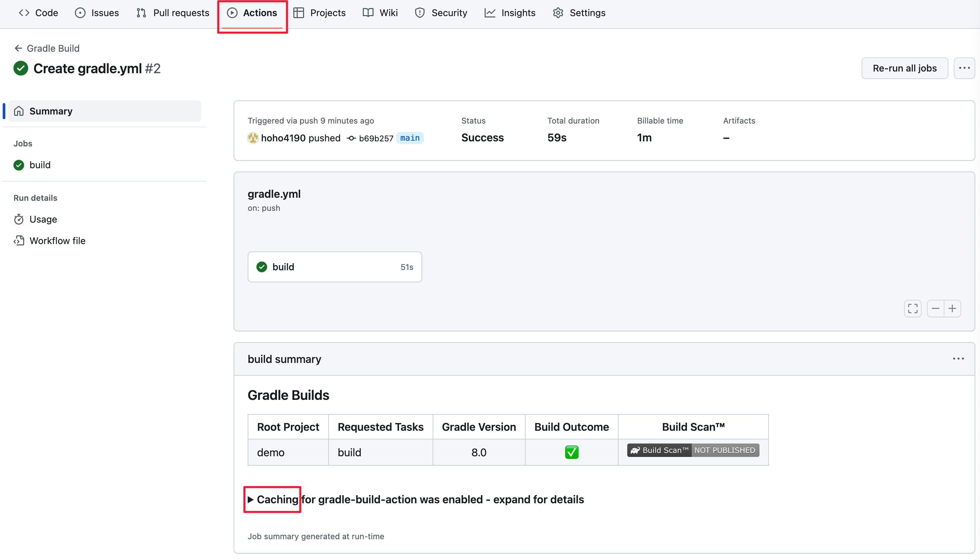Image resolution: width=980 pixels, height=560 pixels.
Task: Select the demo root project cell
Action: pyautogui.click(x=288, y=452)
